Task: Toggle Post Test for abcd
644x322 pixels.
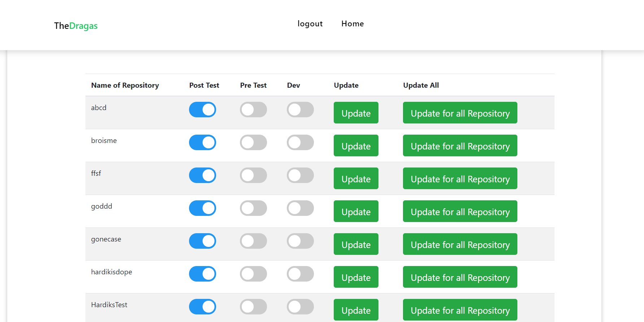Action: [x=202, y=109]
